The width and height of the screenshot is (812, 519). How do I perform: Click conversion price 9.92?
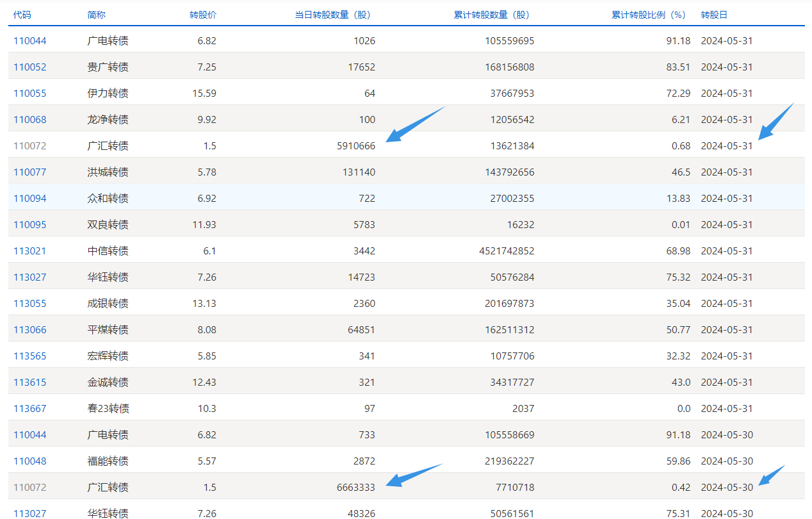click(x=207, y=120)
